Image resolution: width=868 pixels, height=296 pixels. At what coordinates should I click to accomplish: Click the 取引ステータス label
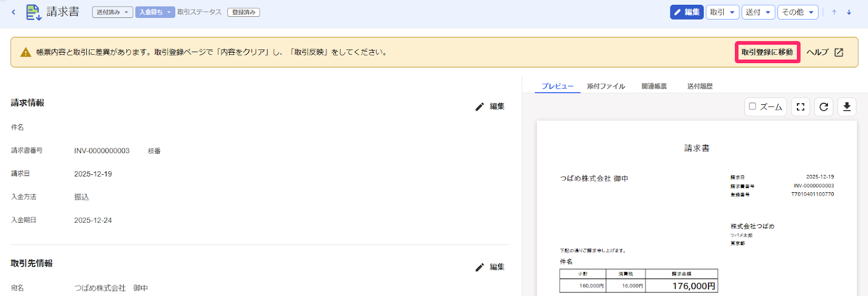point(200,12)
